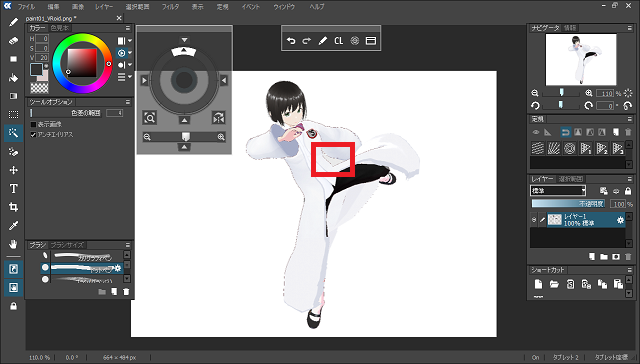Screen dimensions: 640x364
Task: Select the radial lines snap ruler
Action: tap(554, 148)
